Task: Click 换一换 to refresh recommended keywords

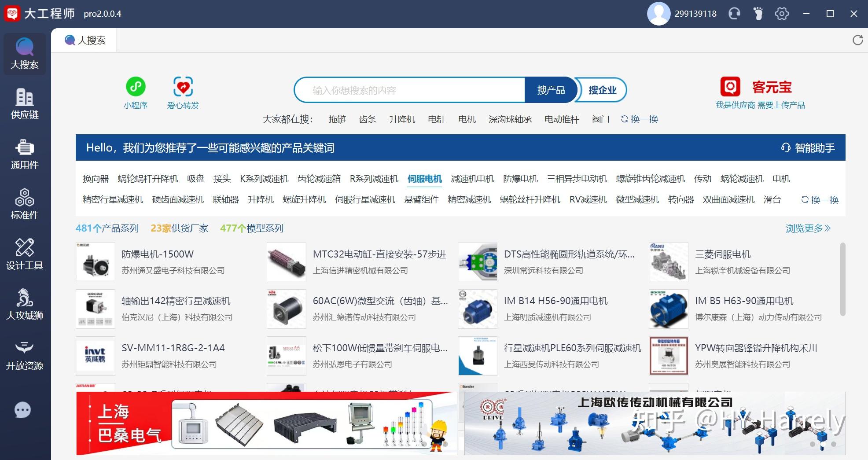Action: (820, 199)
